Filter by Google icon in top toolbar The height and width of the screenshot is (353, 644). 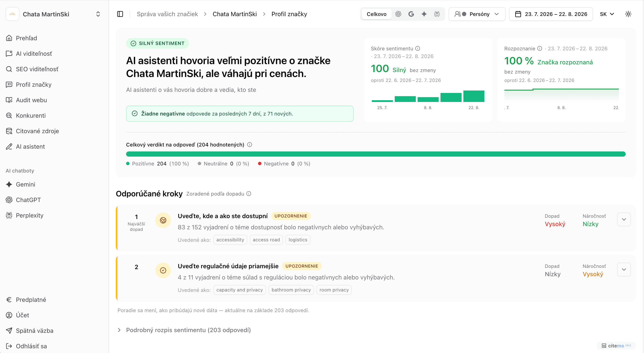tap(411, 14)
